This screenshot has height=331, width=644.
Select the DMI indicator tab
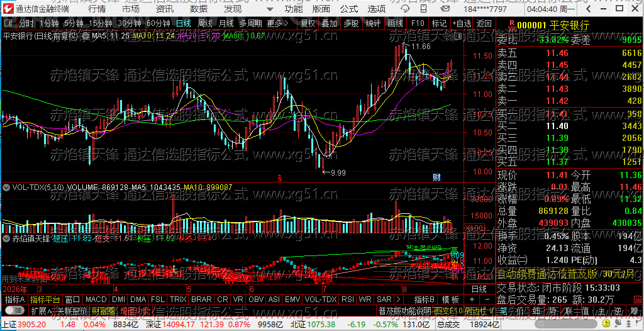click(x=119, y=300)
